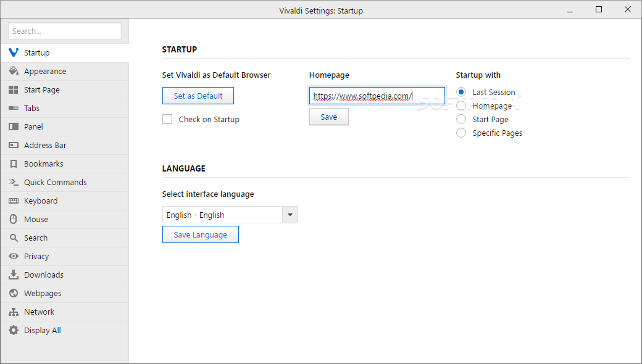Image resolution: width=642 pixels, height=364 pixels.
Task: Open the Startup settings section
Action: click(x=65, y=53)
